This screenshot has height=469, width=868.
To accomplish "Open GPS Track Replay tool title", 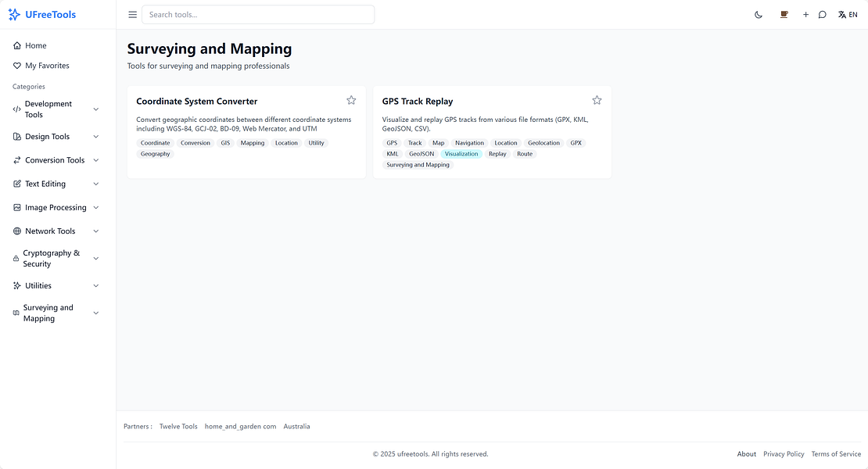I will click(x=418, y=101).
